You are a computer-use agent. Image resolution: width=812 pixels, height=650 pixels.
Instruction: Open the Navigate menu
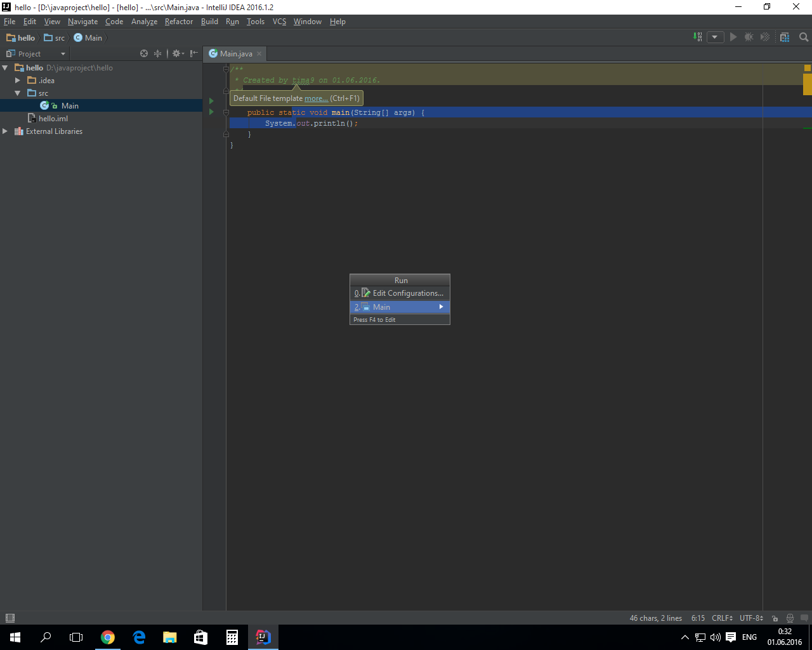point(82,22)
